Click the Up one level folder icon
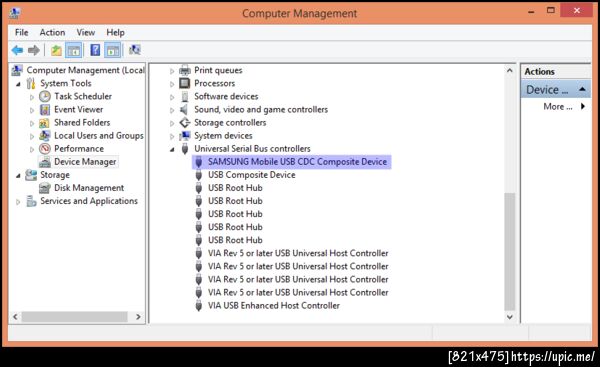 click(56, 50)
